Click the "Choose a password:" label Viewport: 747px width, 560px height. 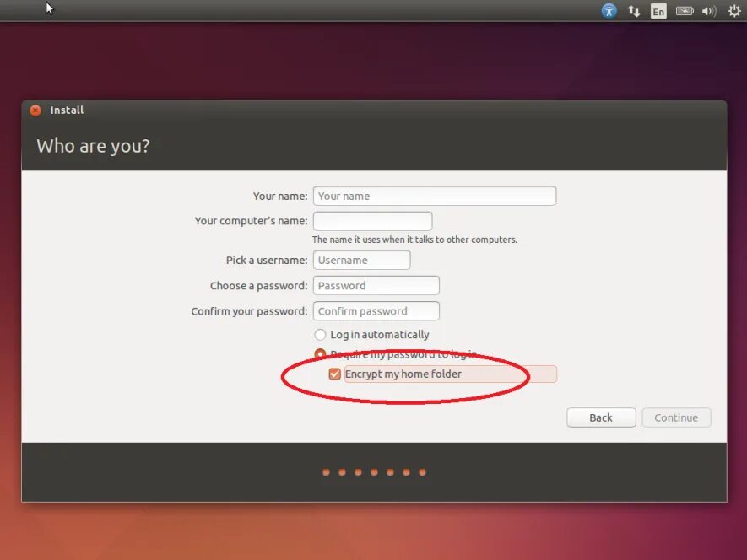pos(258,286)
